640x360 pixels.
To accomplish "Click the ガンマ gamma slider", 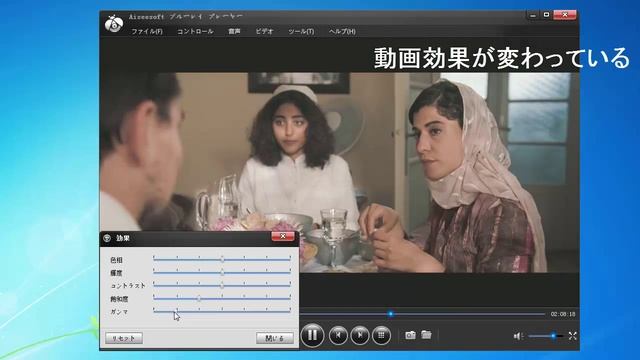I will (222, 311).
